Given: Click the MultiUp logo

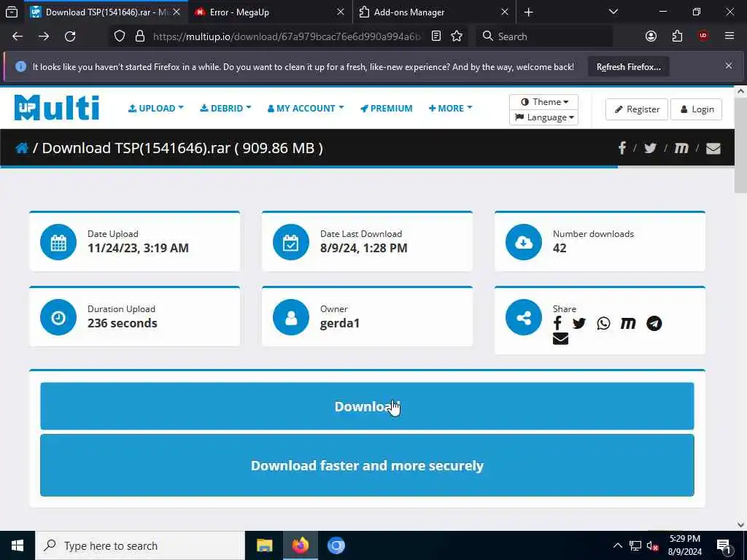Looking at the screenshot, I should point(57,108).
